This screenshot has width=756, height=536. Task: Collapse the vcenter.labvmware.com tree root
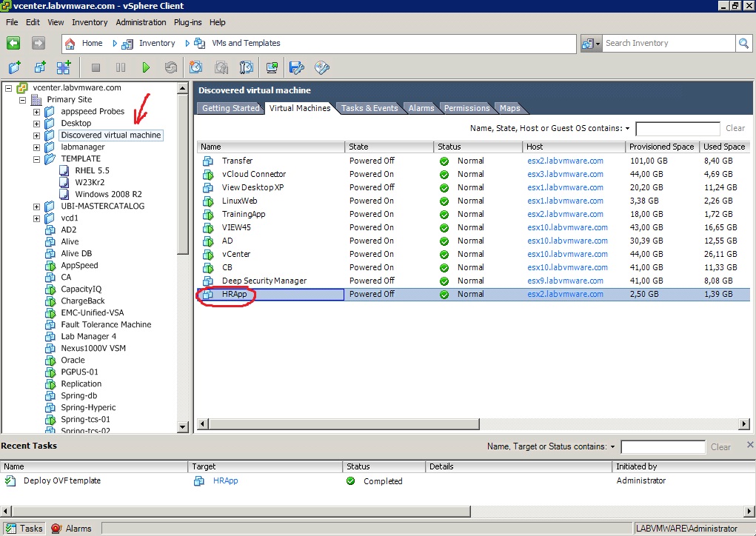[9, 88]
